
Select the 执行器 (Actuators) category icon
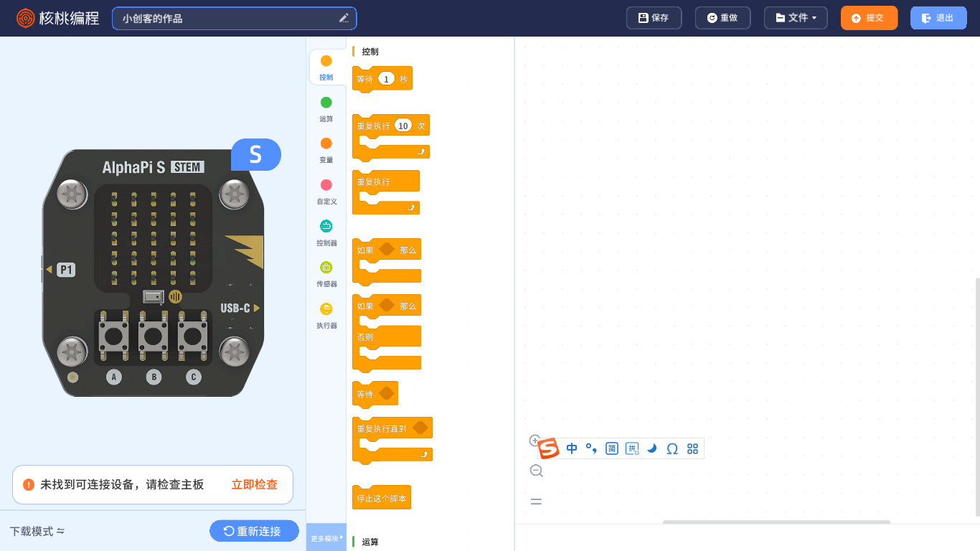click(x=326, y=314)
